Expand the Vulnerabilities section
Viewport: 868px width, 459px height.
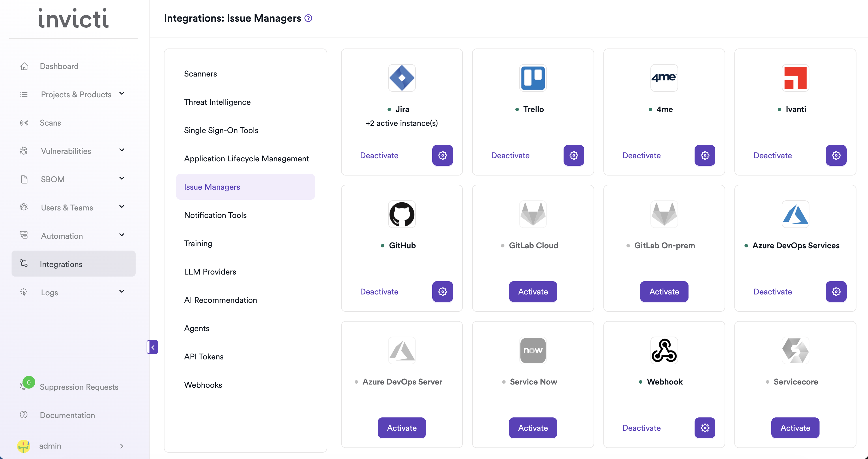tap(122, 150)
